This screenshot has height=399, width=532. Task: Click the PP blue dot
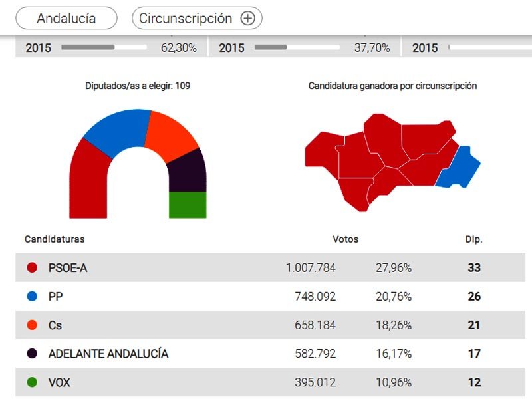point(32,296)
